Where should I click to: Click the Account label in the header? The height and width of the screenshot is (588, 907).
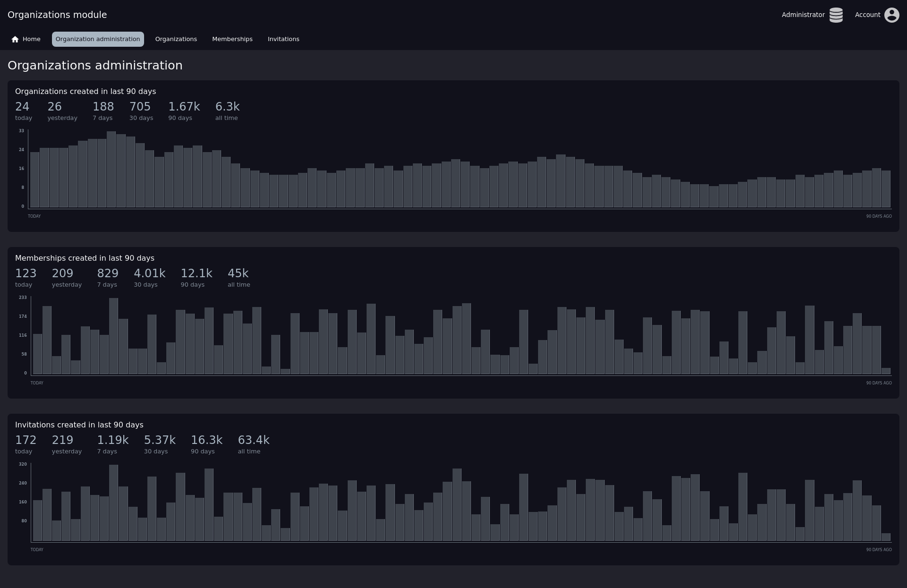(867, 15)
